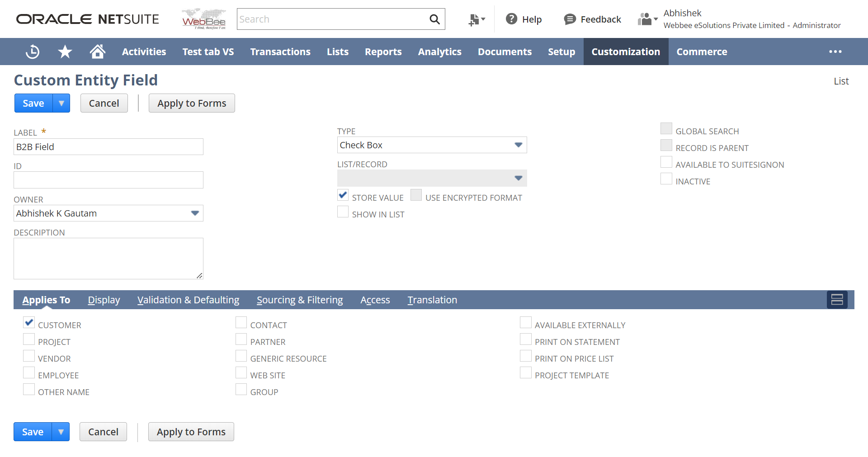Go to the Home dashboard icon
The width and height of the screenshot is (868, 457).
[x=97, y=52]
